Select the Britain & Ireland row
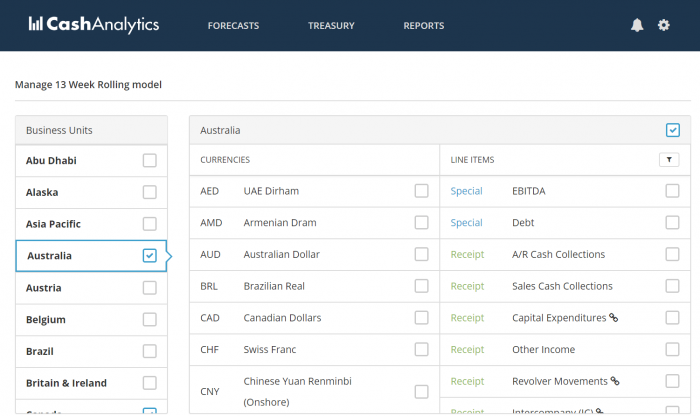The width and height of the screenshot is (700, 416). point(92,383)
